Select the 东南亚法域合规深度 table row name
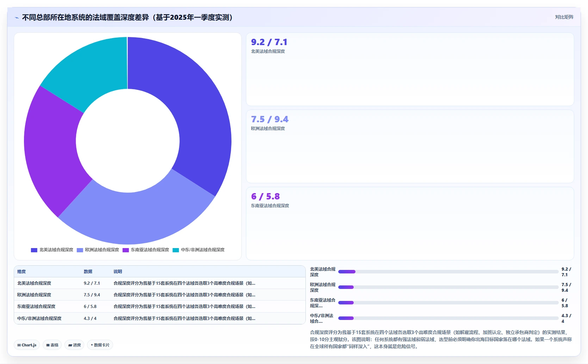 (36, 307)
